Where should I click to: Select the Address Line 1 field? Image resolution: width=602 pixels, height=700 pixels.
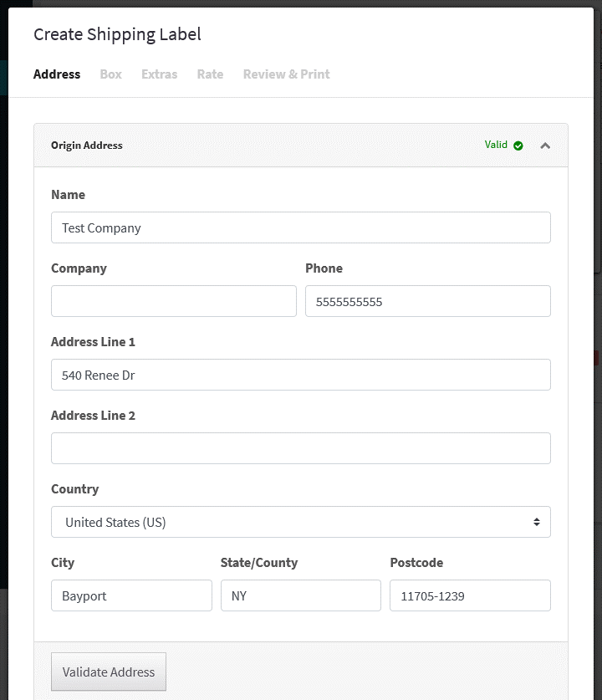point(301,375)
